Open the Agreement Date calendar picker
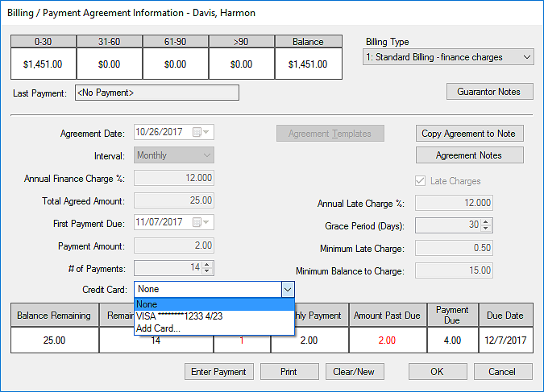 [205, 133]
